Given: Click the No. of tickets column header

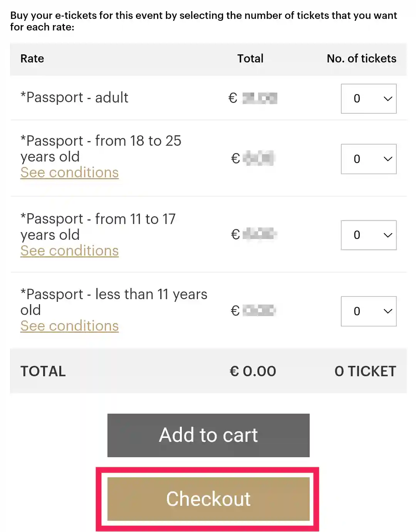Looking at the screenshot, I should click(361, 59).
